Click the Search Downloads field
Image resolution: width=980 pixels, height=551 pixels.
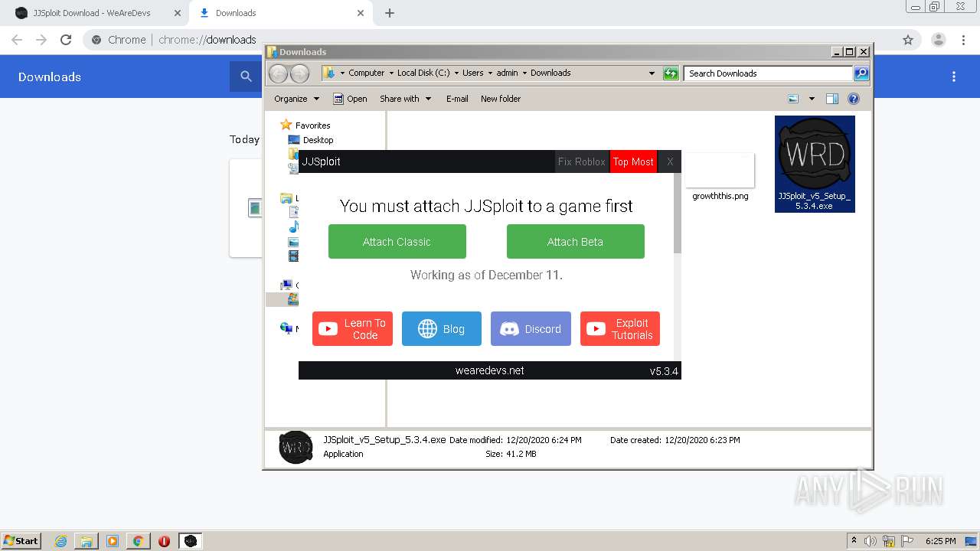point(768,73)
